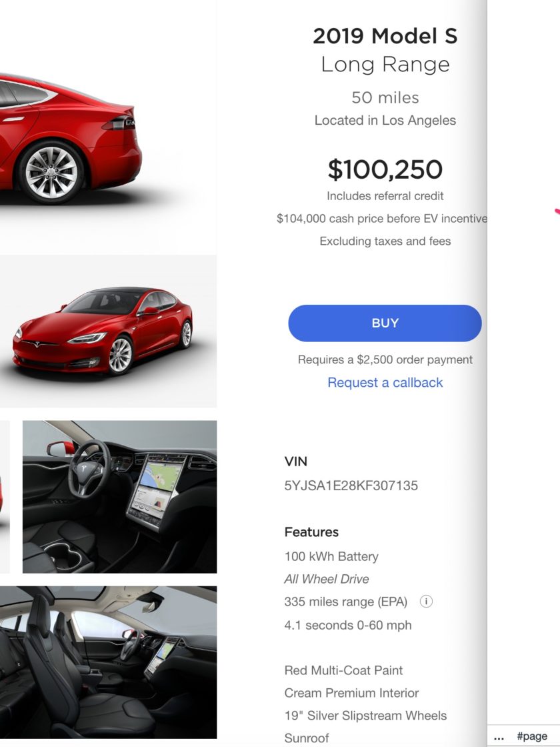Click the Located in Los Angeles text

385,120
